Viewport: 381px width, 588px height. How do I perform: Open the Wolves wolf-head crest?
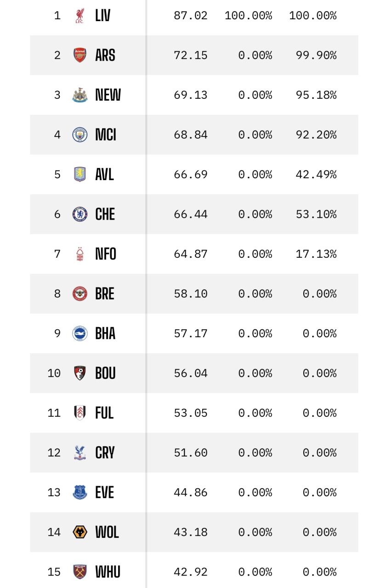pyautogui.click(x=80, y=532)
